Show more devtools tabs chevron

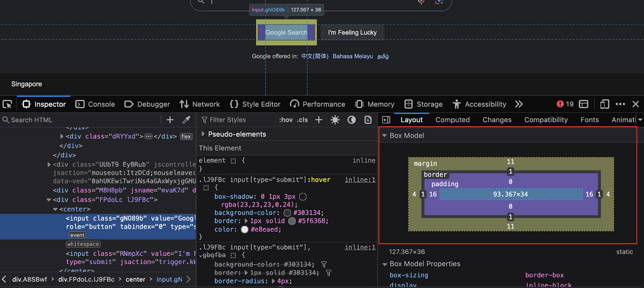pyautogui.click(x=519, y=104)
